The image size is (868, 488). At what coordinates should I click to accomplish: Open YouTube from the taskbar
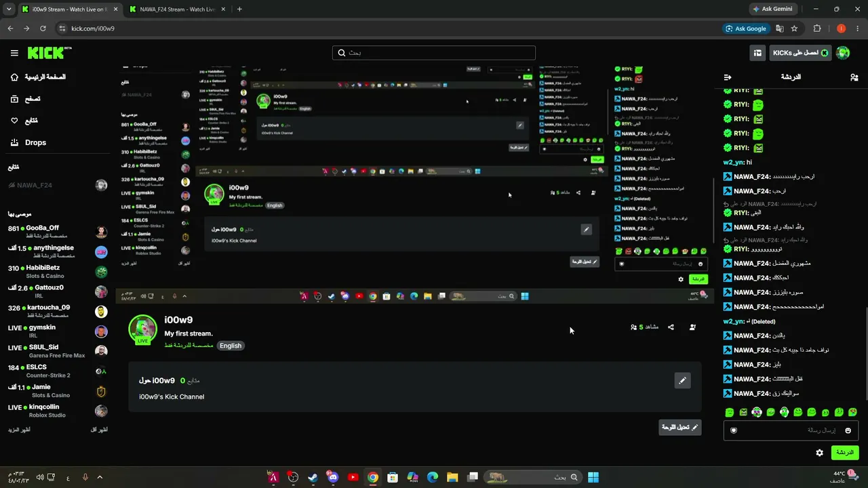[353, 477]
